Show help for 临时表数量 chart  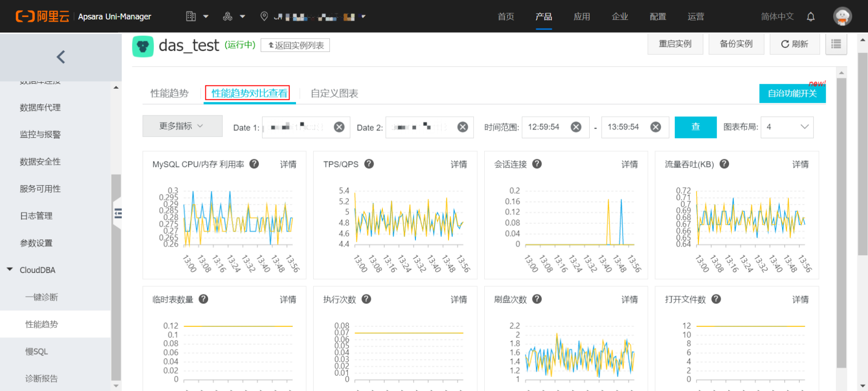tap(203, 299)
